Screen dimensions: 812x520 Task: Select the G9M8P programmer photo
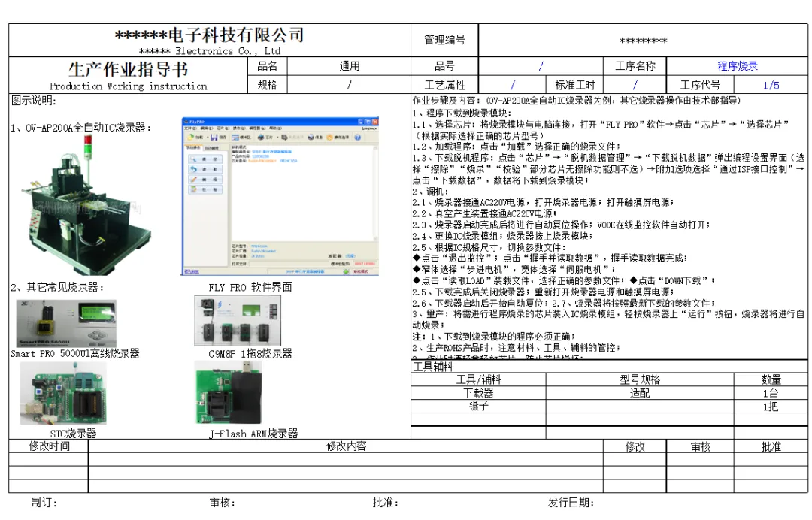pyautogui.click(x=238, y=321)
